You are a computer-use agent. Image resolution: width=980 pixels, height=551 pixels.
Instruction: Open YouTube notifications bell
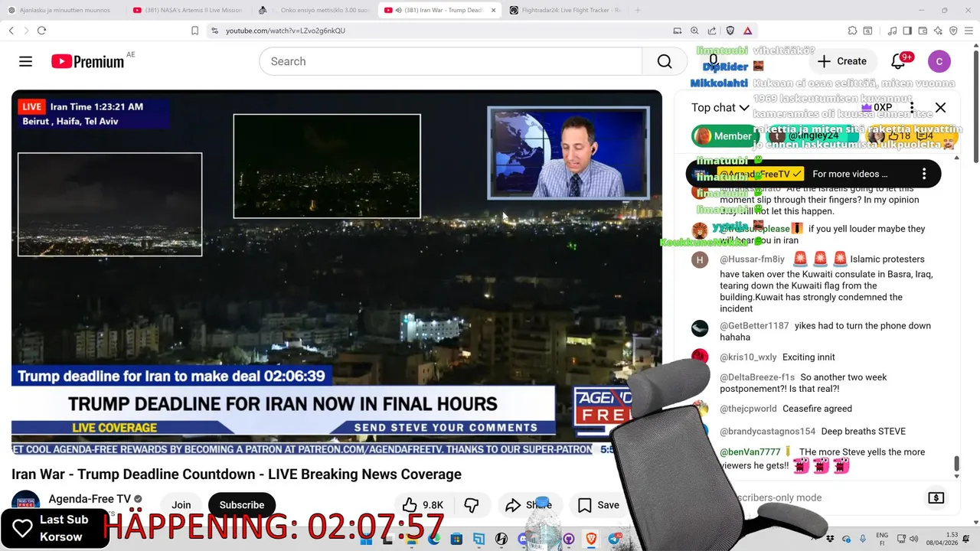click(x=898, y=61)
